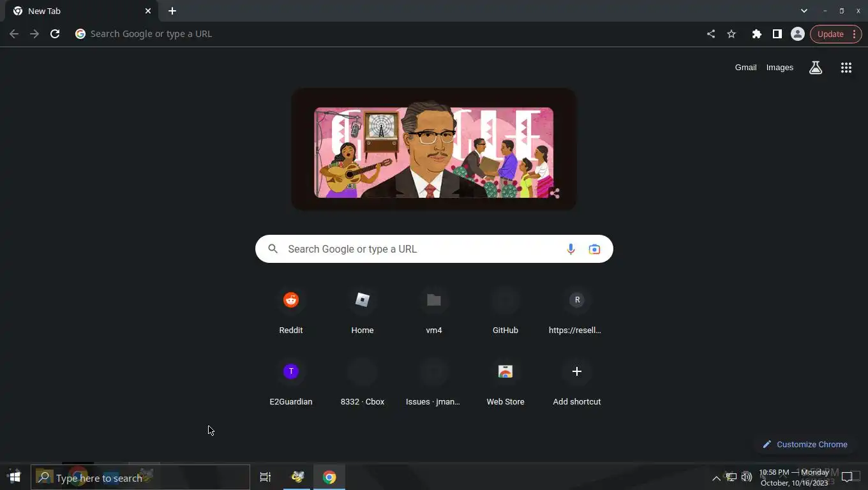This screenshot has width=868, height=490.
Task: Click the taskbar clock and date
Action: 794,477
